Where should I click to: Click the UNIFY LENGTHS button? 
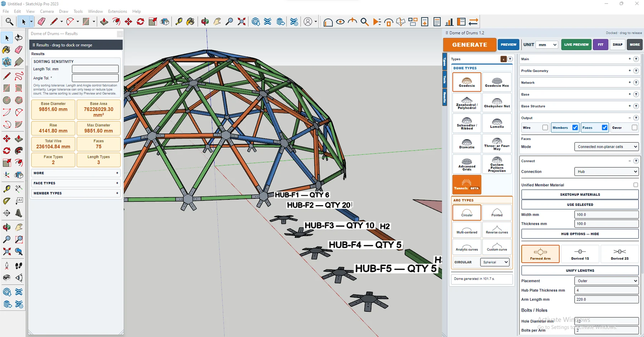580,270
